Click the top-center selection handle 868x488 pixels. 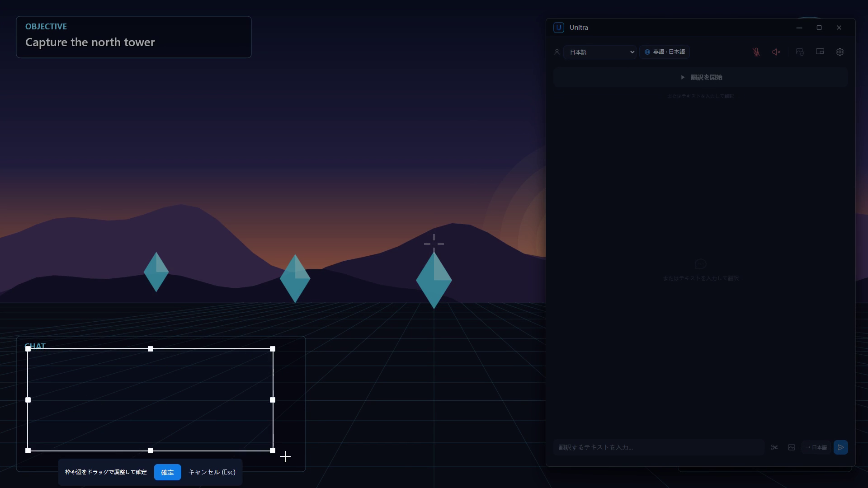pyautogui.click(x=151, y=349)
